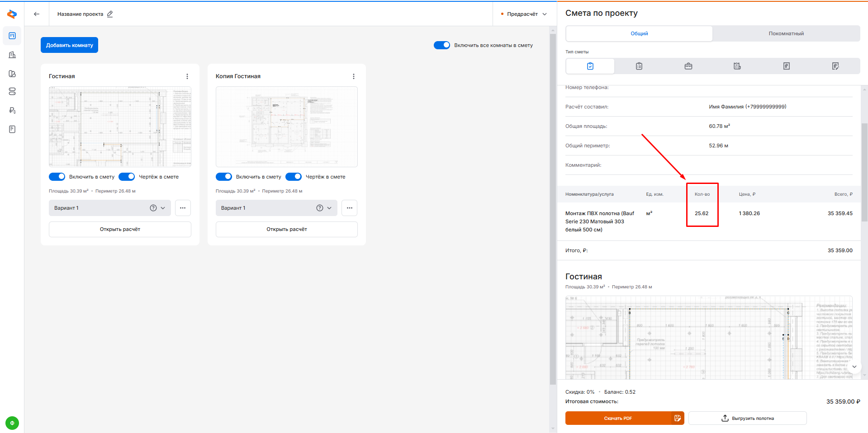The height and width of the screenshot is (433, 868).
Task: Open three-dot menu on Гостиная card header
Action: pyautogui.click(x=187, y=76)
